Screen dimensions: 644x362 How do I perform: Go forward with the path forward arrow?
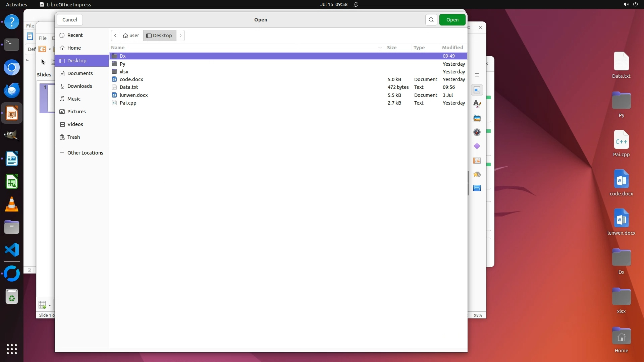(x=180, y=36)
